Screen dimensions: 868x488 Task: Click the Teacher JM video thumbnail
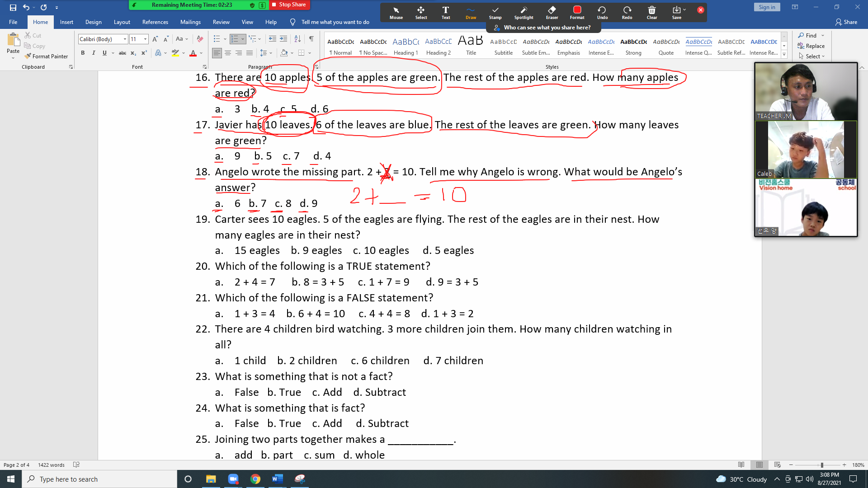tap(806, 92)
